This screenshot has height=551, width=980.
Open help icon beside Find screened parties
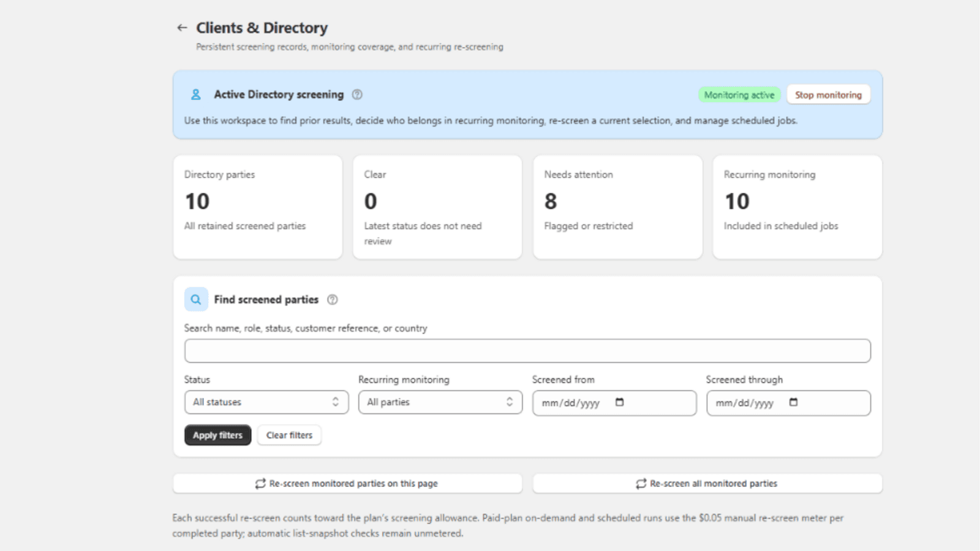tap(333, 299)
